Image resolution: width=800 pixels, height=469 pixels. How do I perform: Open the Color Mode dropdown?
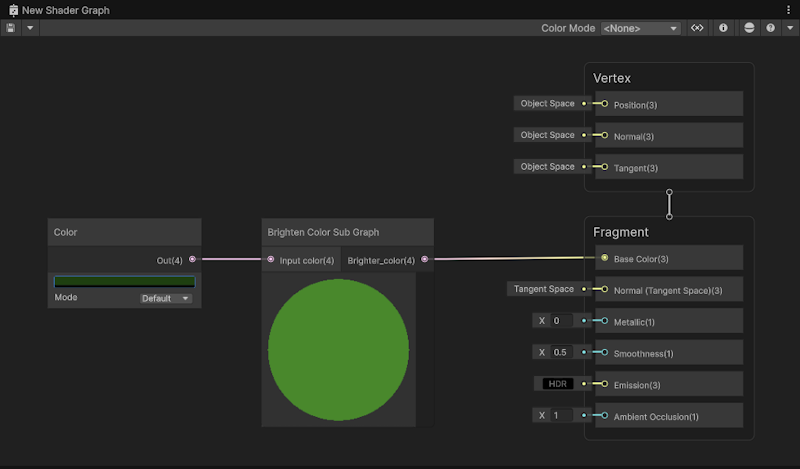point(640,28)
